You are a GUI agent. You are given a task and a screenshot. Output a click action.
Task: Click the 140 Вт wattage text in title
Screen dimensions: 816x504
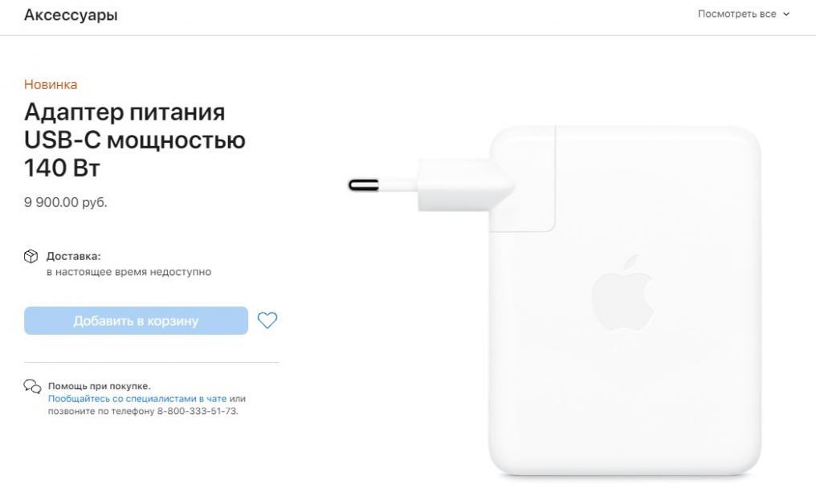(x=62, y=168)
